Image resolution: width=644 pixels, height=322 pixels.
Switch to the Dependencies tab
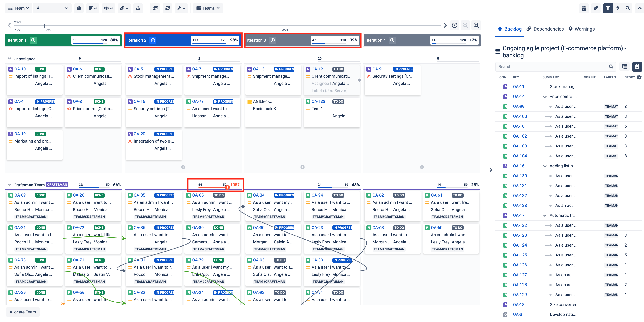click(x=545, y=29)
